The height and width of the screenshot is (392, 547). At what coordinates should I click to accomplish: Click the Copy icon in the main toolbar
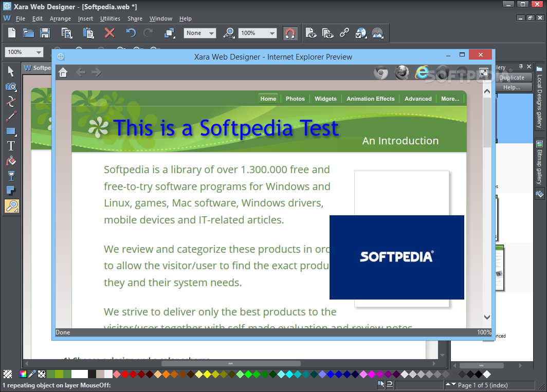67,33
